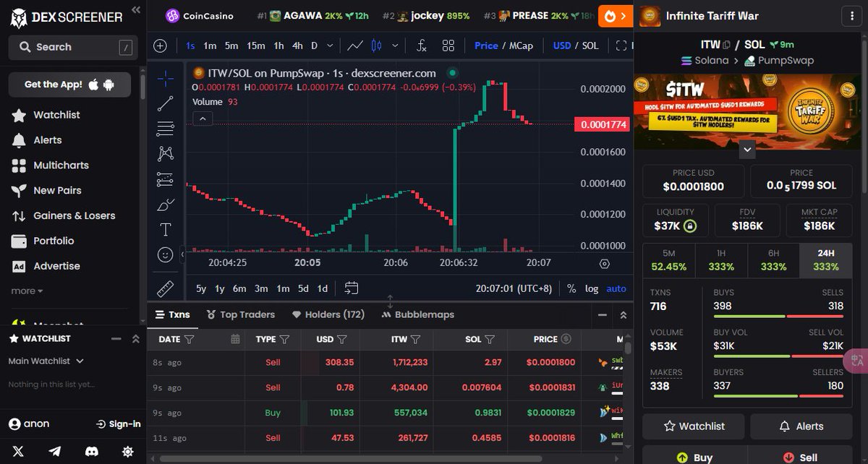Open the forecasting and measurement tools
868x464 pixels.
coord(165,179)
